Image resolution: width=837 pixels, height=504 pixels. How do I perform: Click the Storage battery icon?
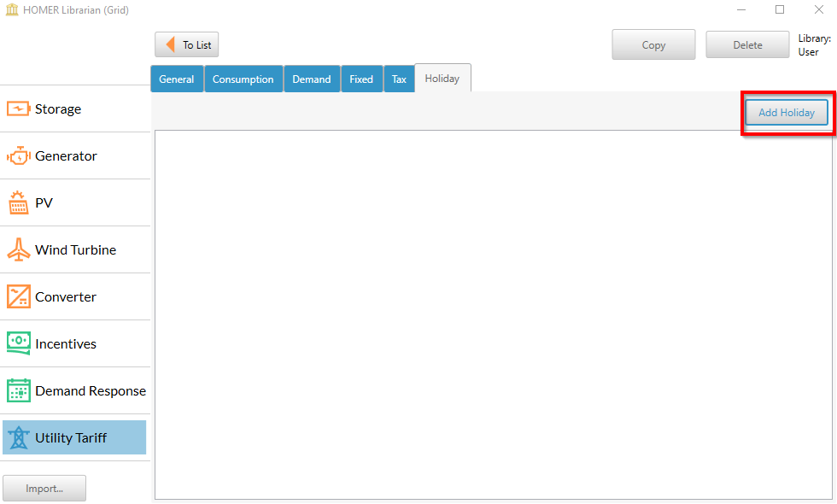click(x=18, y=109)
